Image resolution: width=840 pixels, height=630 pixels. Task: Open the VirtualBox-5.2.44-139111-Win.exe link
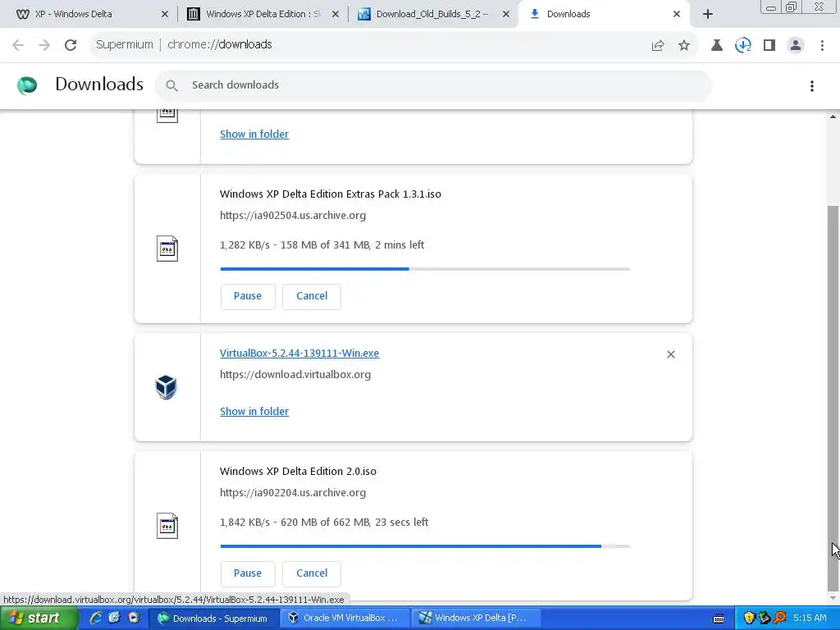point(299,353)
